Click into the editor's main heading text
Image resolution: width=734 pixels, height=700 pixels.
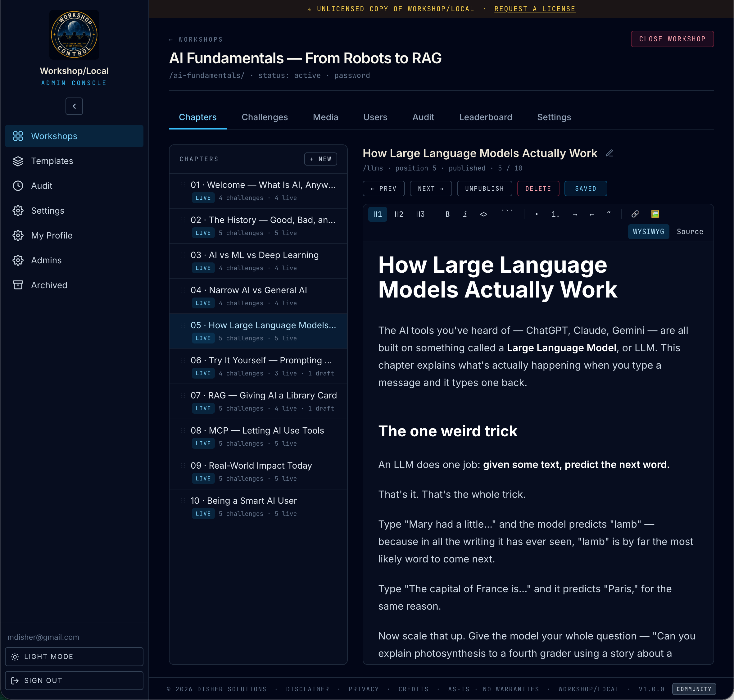(497, 277)
